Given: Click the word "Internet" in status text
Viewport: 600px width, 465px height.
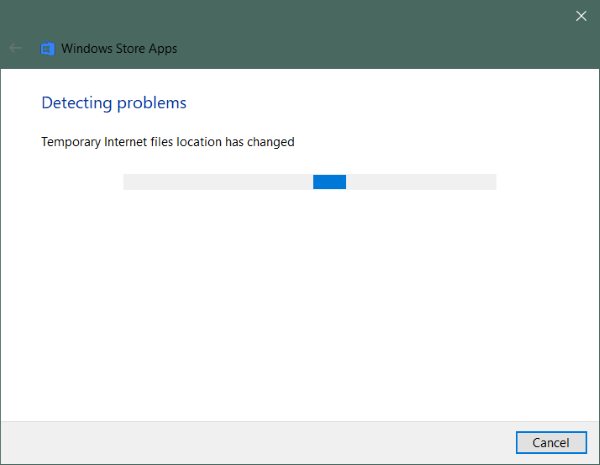Looking at the screenshot, I should [x=132, y=142].
